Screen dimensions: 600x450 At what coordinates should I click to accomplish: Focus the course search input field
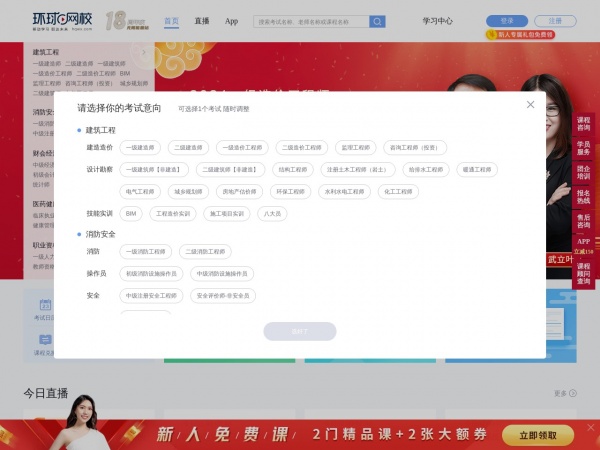point(310,21)
